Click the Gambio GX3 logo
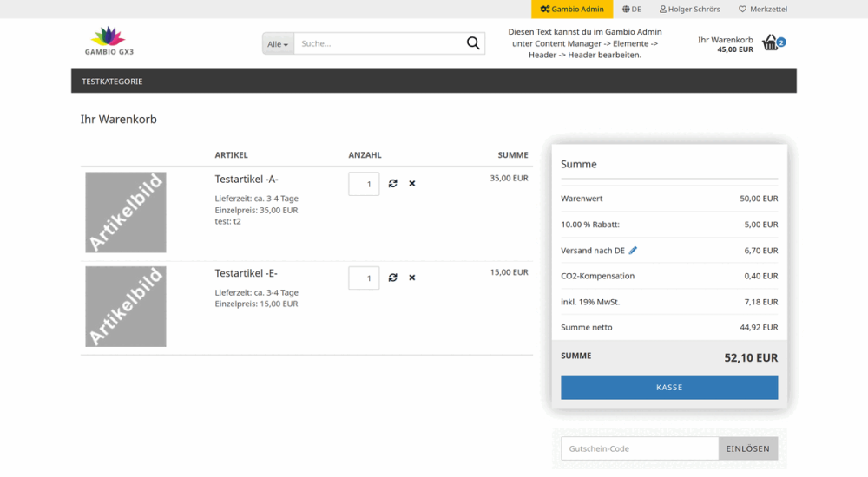Viewport: 868px width, 477px height. [x=109, y=41]
